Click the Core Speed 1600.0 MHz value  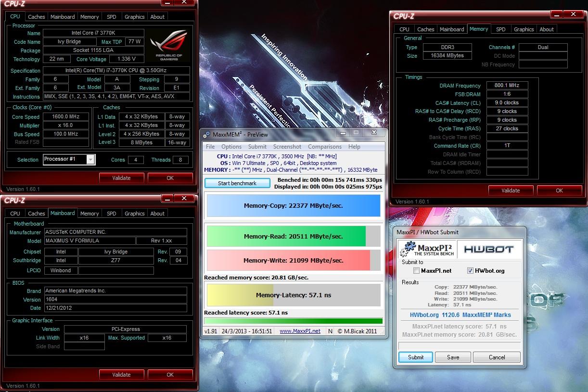[66, 117]
